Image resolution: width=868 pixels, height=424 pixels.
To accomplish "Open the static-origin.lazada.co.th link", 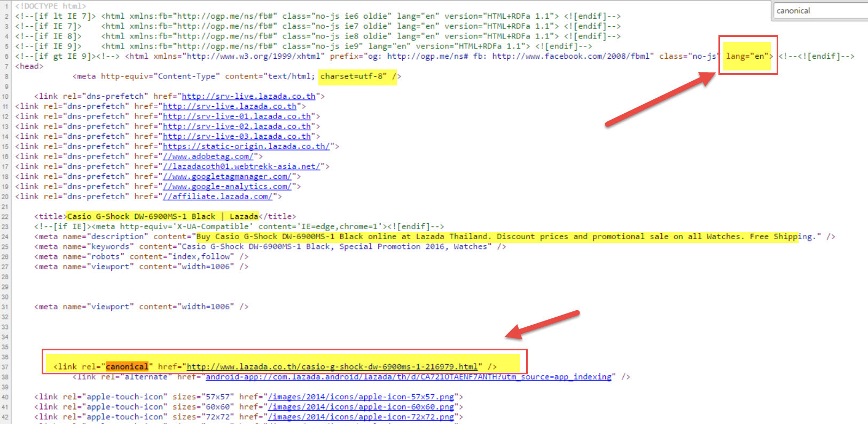I will pyautogui.click(x=246, y=146).
